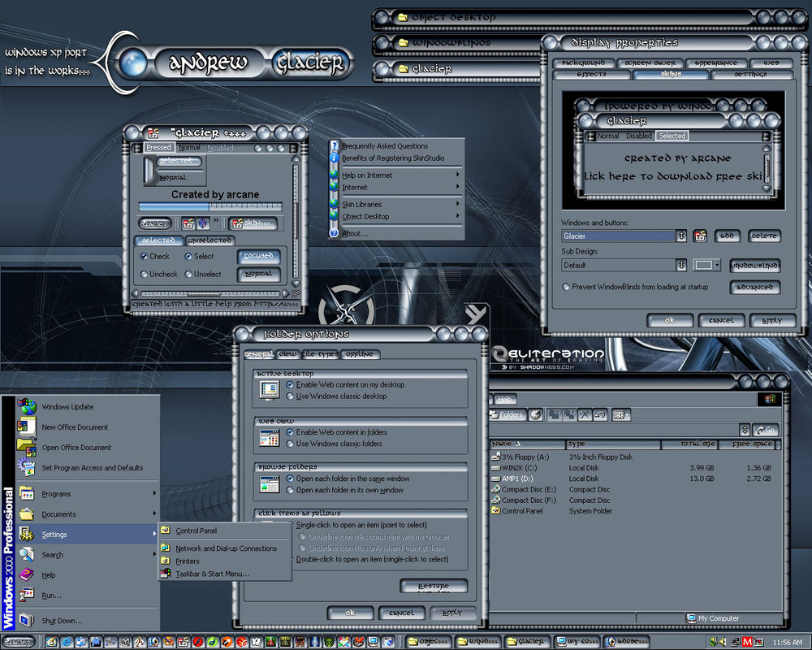Open Windows Update from the Start menu
Viewport: 812px width, 650px height.
pos(67,407)
